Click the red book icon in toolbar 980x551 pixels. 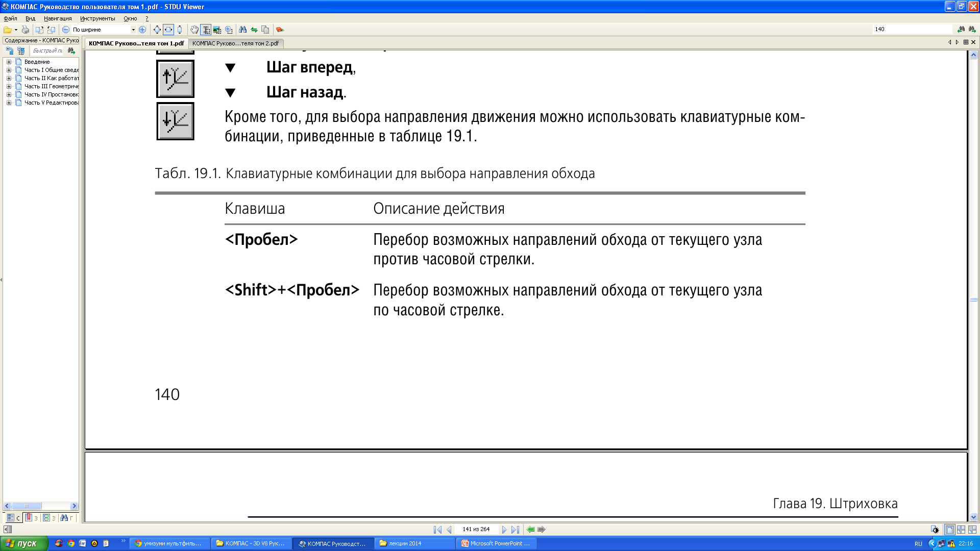pos(280,30)
